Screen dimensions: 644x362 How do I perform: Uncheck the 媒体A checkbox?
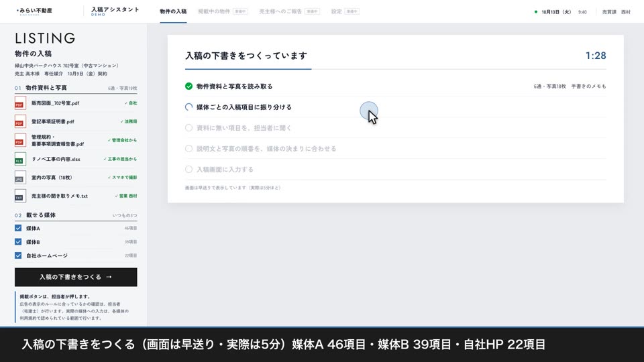pos(18,228)
